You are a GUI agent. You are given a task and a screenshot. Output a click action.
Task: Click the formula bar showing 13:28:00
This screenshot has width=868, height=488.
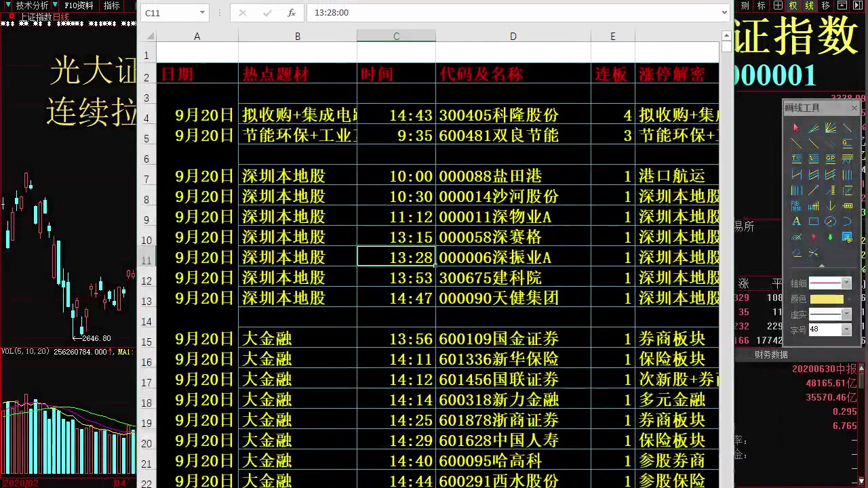[x=515, y=13]
